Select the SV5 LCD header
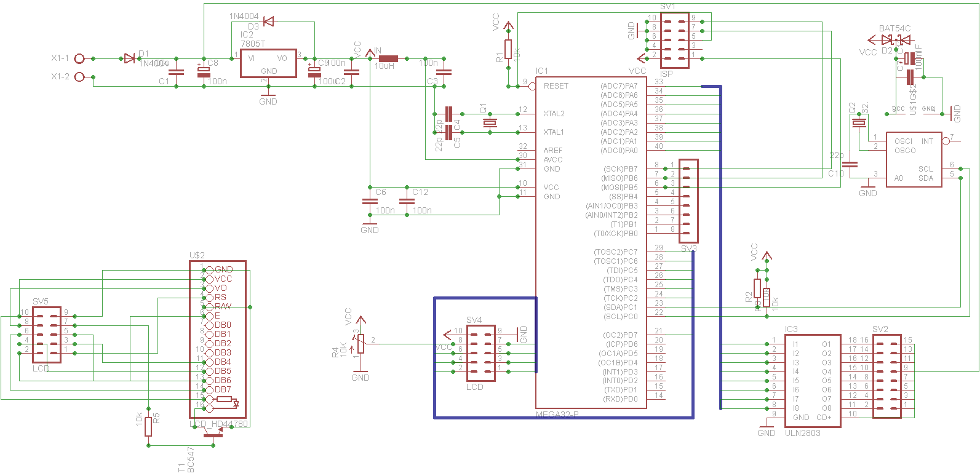Screen dimensions: 980x476 [x=47, y=335]
